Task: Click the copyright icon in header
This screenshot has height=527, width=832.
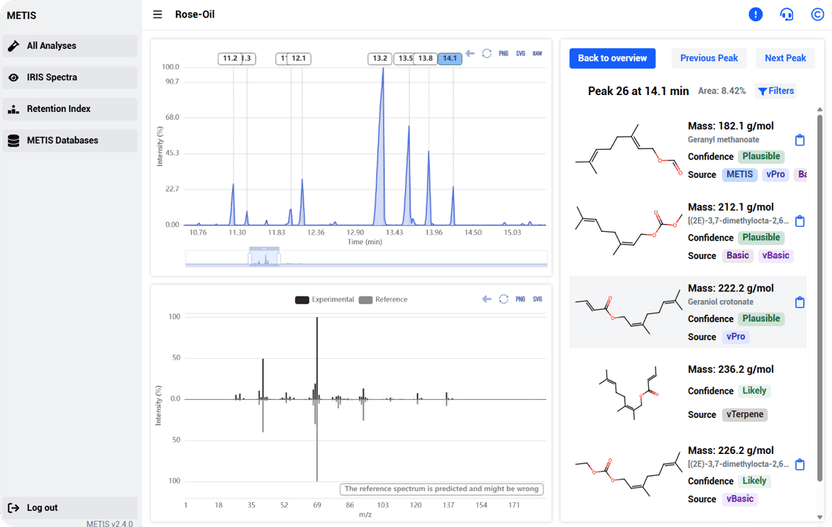Action: 817,15
